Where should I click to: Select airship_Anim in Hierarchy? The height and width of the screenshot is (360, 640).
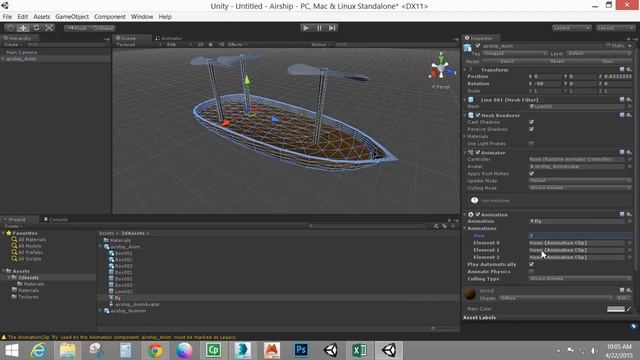(x=21, y=59)
